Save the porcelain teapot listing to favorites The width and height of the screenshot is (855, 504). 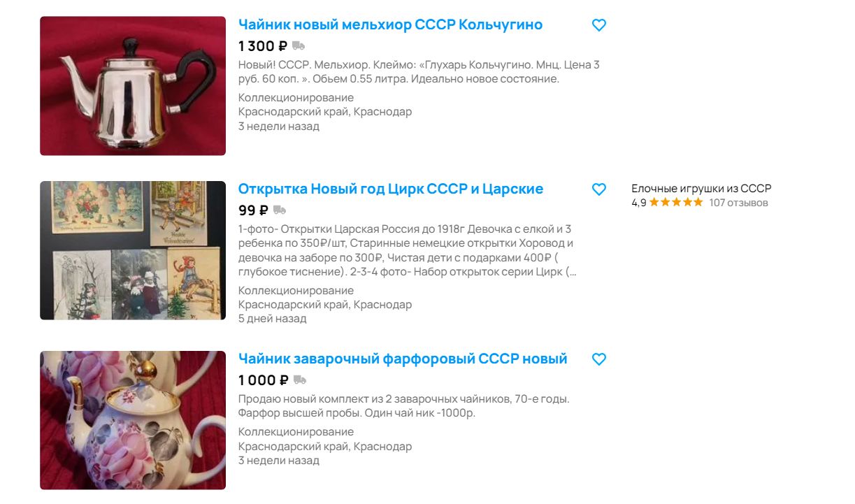[x=599, y=359]
